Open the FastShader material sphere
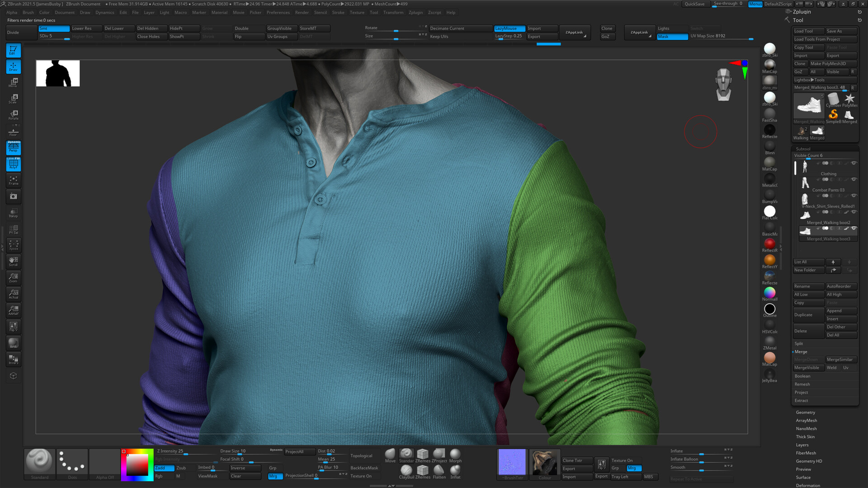 (x=769, y=113)
